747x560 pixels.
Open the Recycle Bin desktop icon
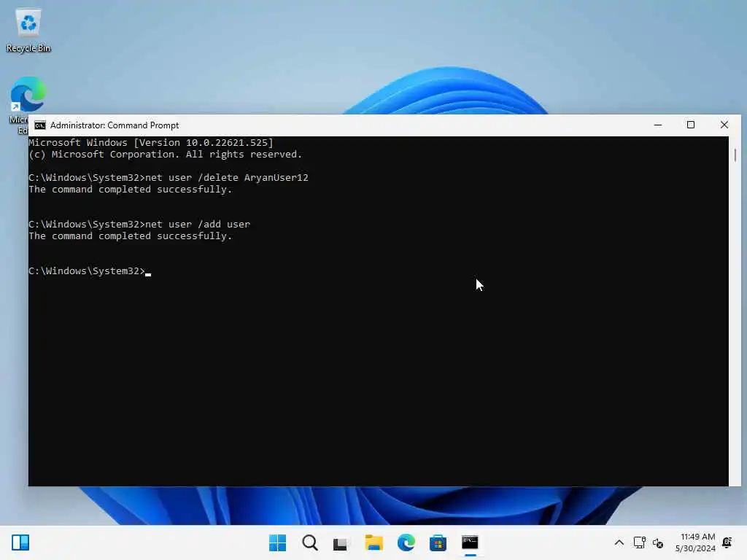(x=28, y=30)
